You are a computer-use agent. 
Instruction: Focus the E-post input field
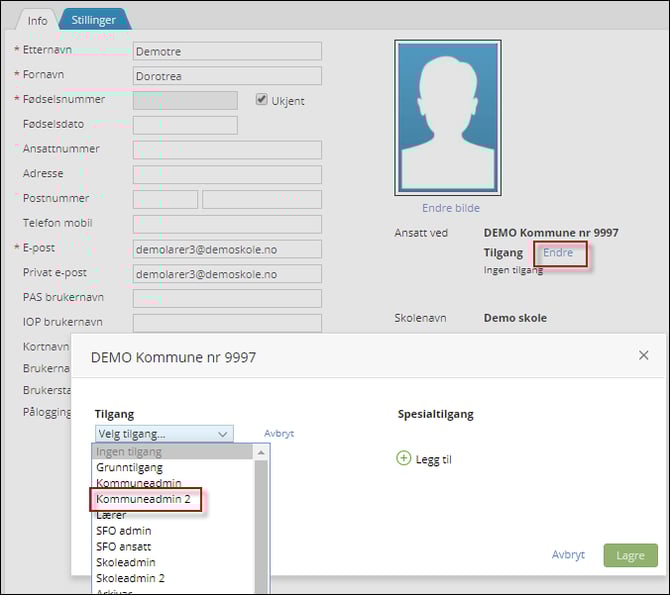pyautogui.click(x=227, y=249)
